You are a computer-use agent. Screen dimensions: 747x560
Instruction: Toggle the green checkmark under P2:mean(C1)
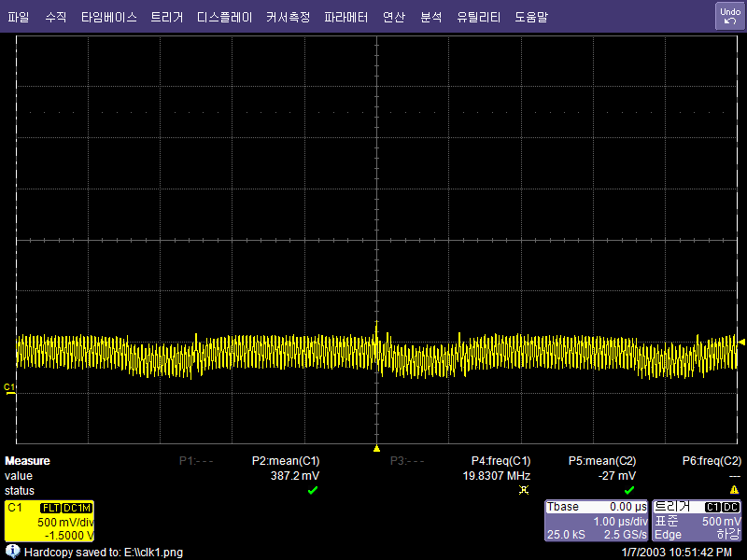coord(314,490)
